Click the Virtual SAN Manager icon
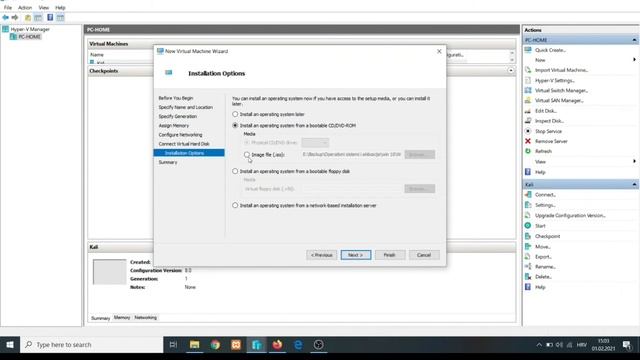Viewport: 640px width, 360px height. 528,100
